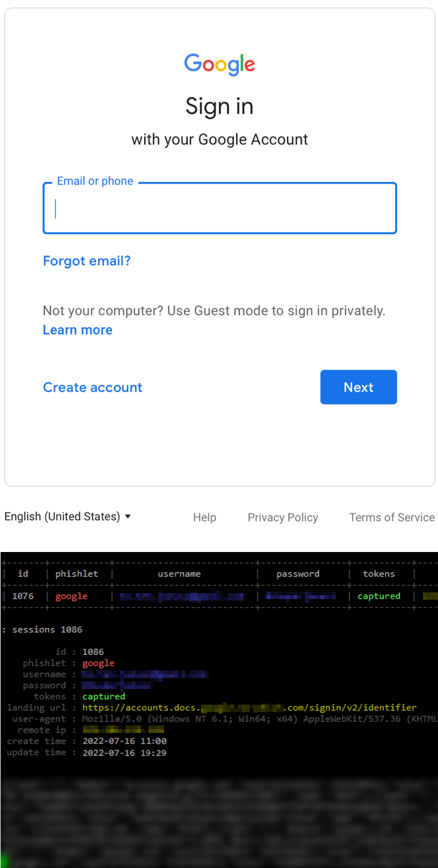Click the password column header in terminal
This screenshot has height=868, width=438.
298,574
